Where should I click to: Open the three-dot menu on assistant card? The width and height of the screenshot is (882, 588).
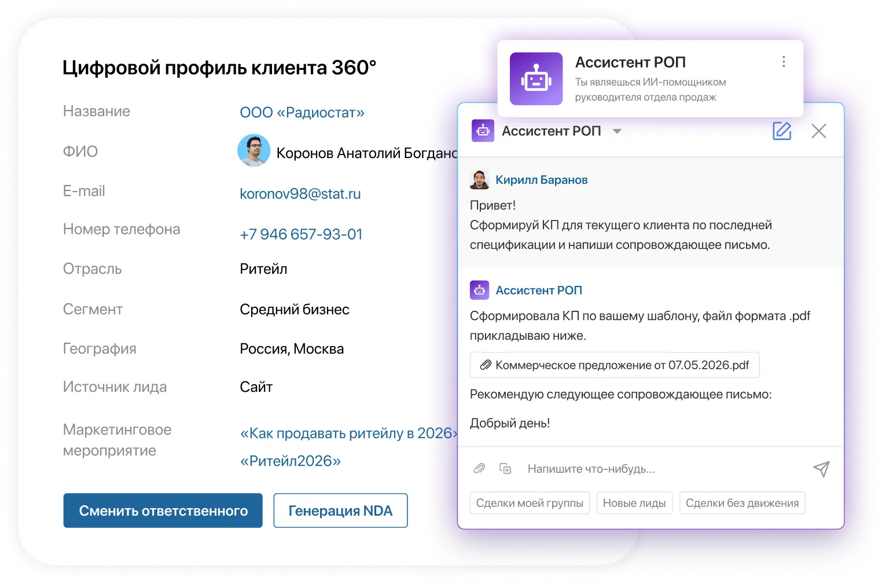pos(784,61)
